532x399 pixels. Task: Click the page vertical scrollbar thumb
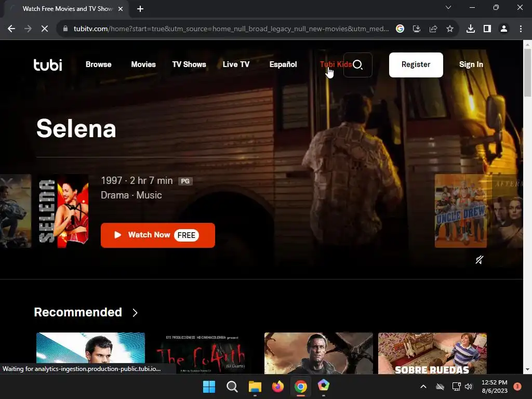pos(528,73)
